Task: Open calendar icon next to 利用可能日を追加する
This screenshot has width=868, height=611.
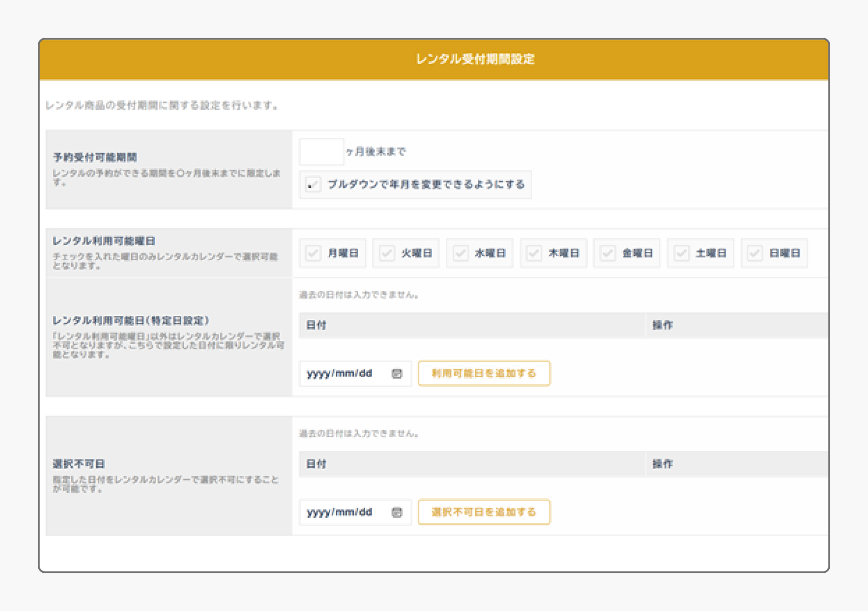Action: tap(397, 373)
